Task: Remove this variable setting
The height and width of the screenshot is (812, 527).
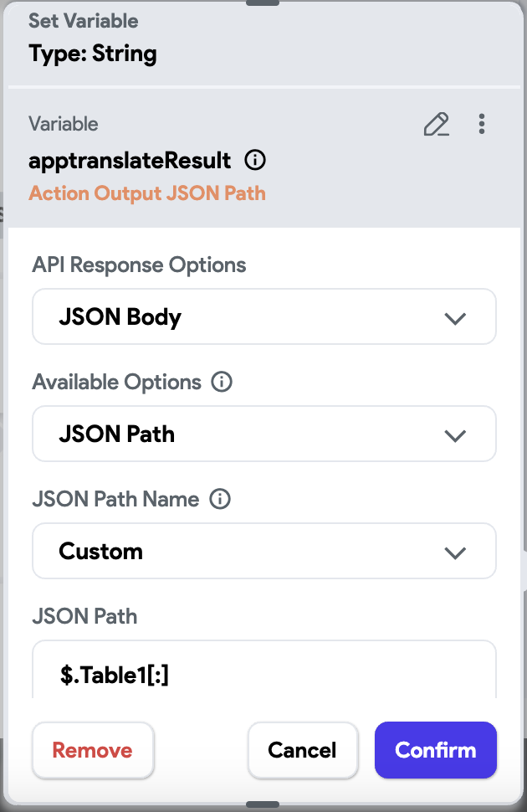Action: click(x=93, y=750)
